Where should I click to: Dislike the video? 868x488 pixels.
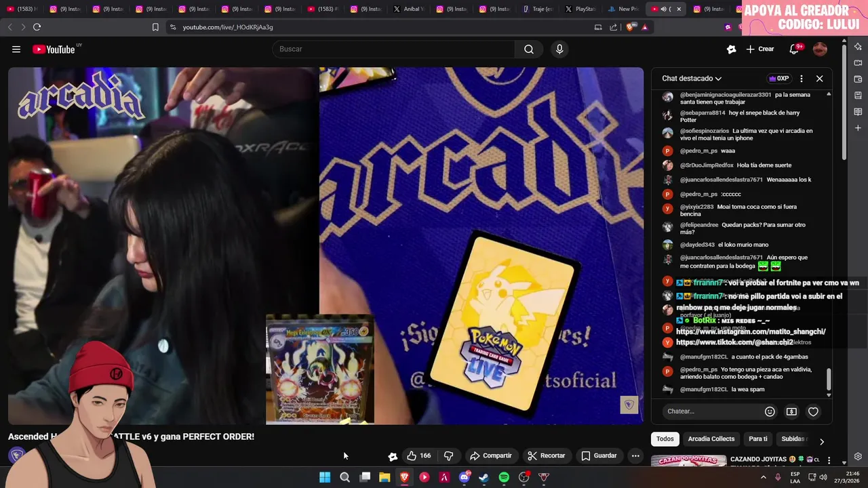[x=448, y=455]
